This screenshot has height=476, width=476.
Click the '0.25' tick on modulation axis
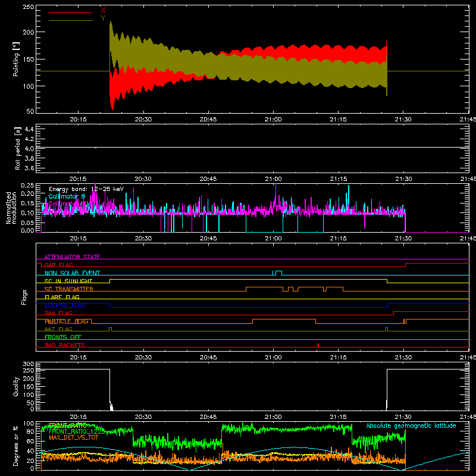coord(27,185)
